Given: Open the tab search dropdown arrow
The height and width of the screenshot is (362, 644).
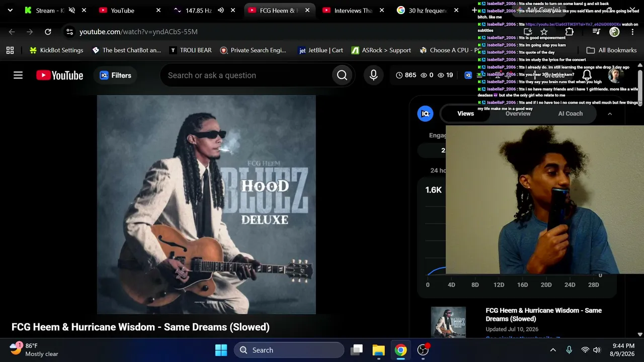Looking at the screenshot, I should [x=10, y=10].
